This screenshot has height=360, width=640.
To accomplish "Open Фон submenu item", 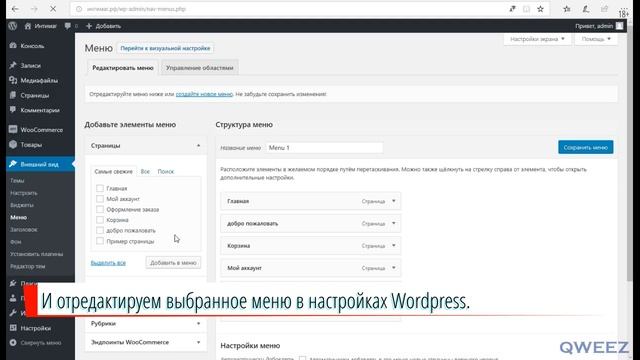I will (16, 242).
